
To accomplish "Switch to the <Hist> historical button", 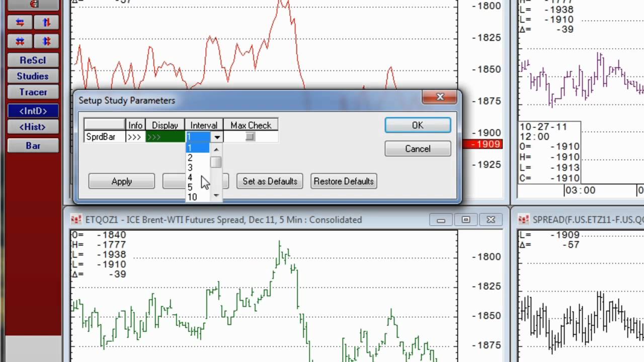I will pyautogui.click(x=33, y=127).
